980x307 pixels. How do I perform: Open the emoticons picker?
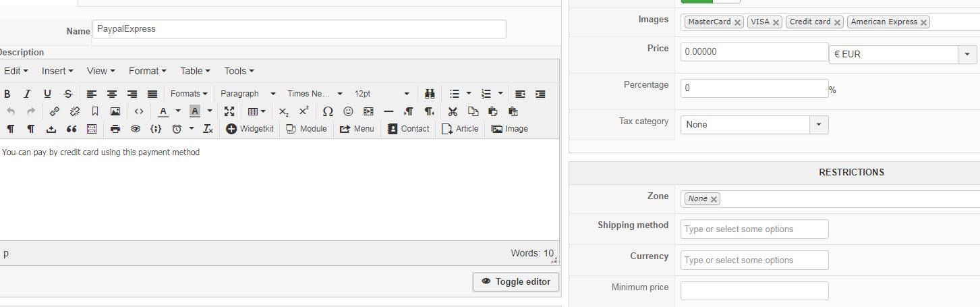pyautogui.click(x=348, y=111)
